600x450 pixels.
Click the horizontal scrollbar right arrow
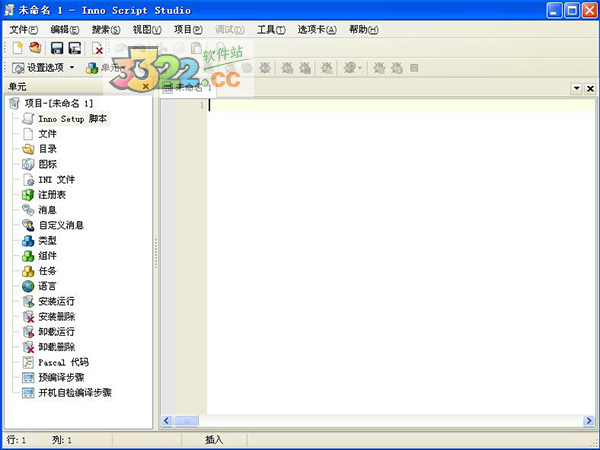[x=589, y=421]
